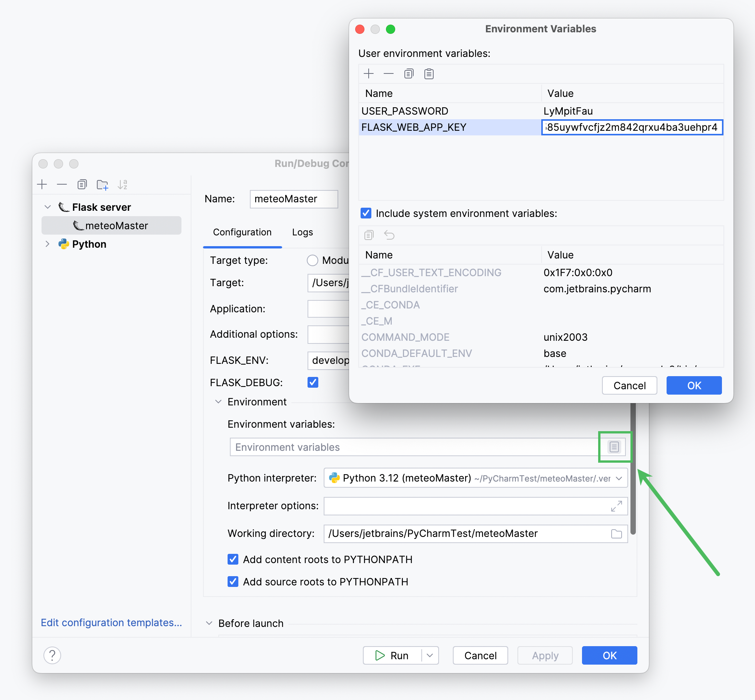The width and height of the screenshot is (755, 700).
Task: Click the copy variables icon in toolbar
Action: pyautogui.click(x=409, y=74)
